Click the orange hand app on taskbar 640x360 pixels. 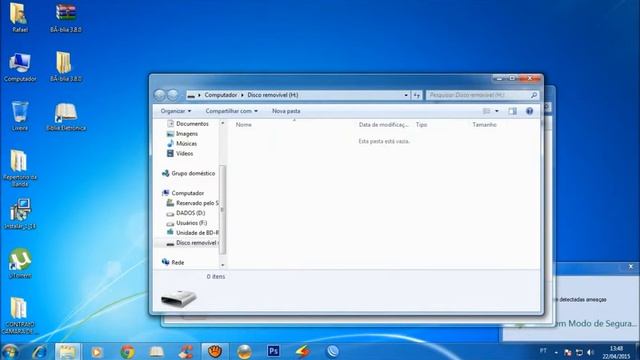click(215, 351)
